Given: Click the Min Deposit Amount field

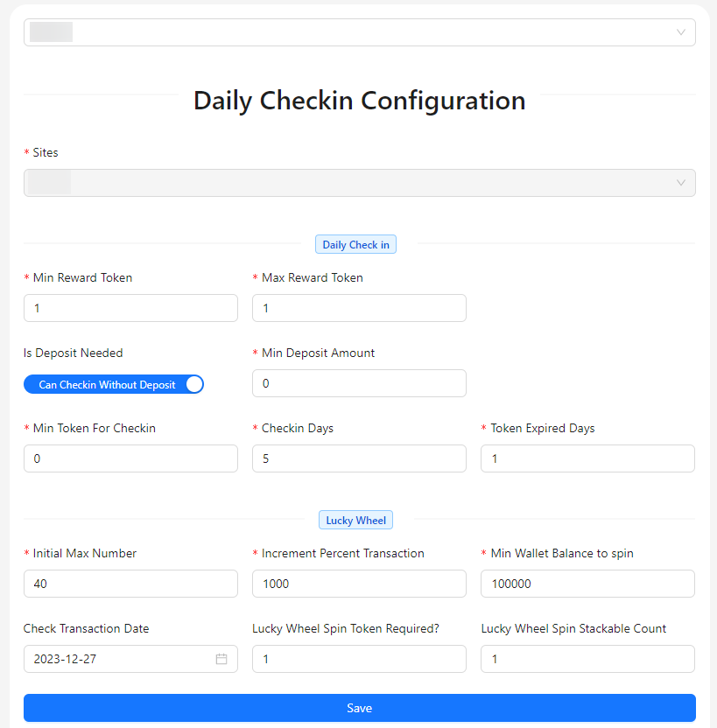Looking at the screenshot, I should [x=359, y=383].
